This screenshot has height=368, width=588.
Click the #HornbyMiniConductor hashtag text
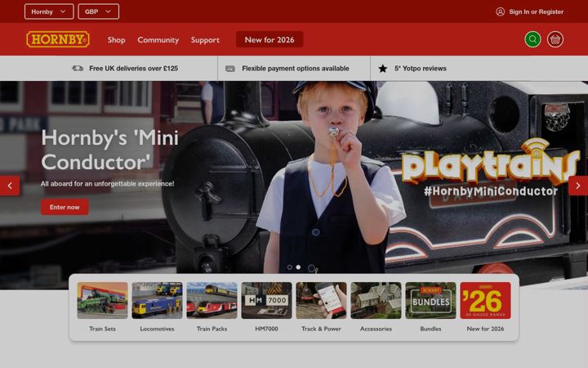pyautogui.click(x=491, y=191)
